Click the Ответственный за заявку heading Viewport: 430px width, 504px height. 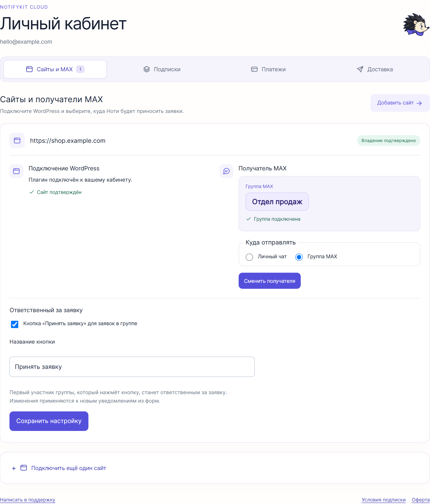click(46, 310)
